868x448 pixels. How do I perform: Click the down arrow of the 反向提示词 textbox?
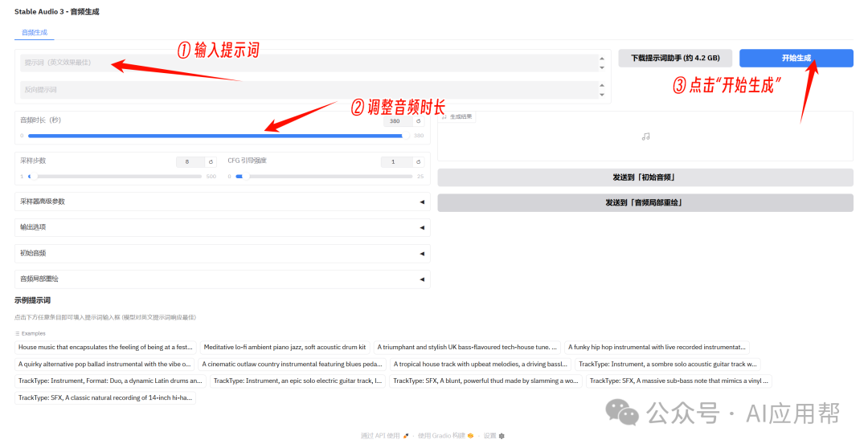(602, 95)
